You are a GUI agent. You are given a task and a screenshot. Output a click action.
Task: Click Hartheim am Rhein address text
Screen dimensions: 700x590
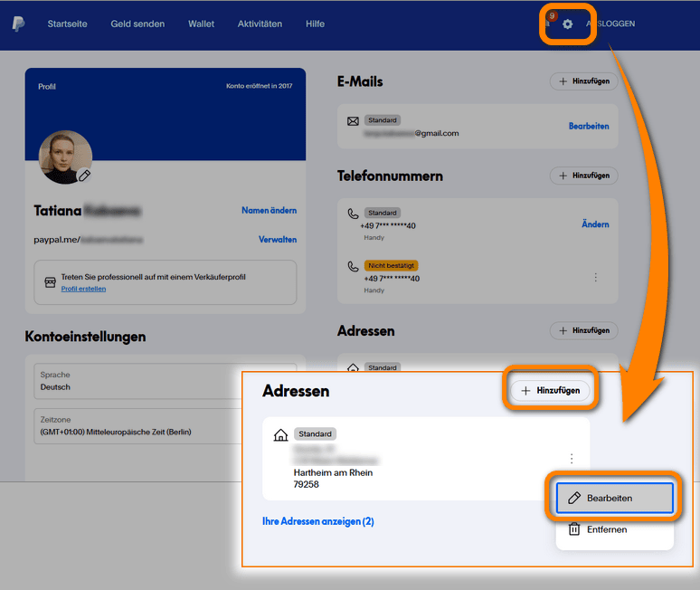(333, 473)
